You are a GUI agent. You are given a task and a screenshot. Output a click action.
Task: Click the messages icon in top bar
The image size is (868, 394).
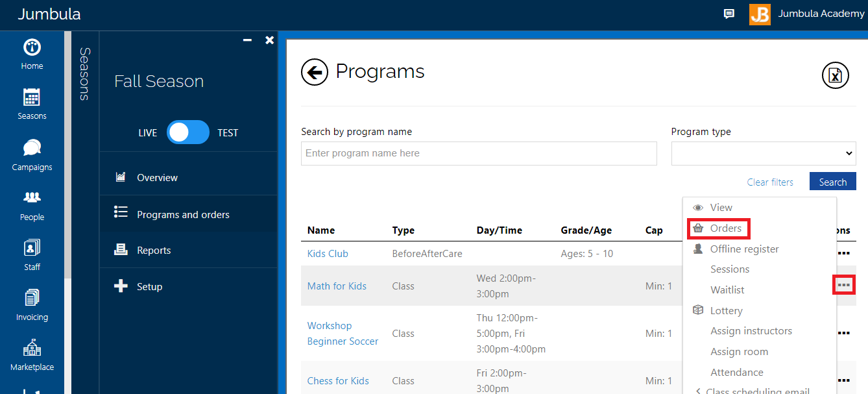729,14
